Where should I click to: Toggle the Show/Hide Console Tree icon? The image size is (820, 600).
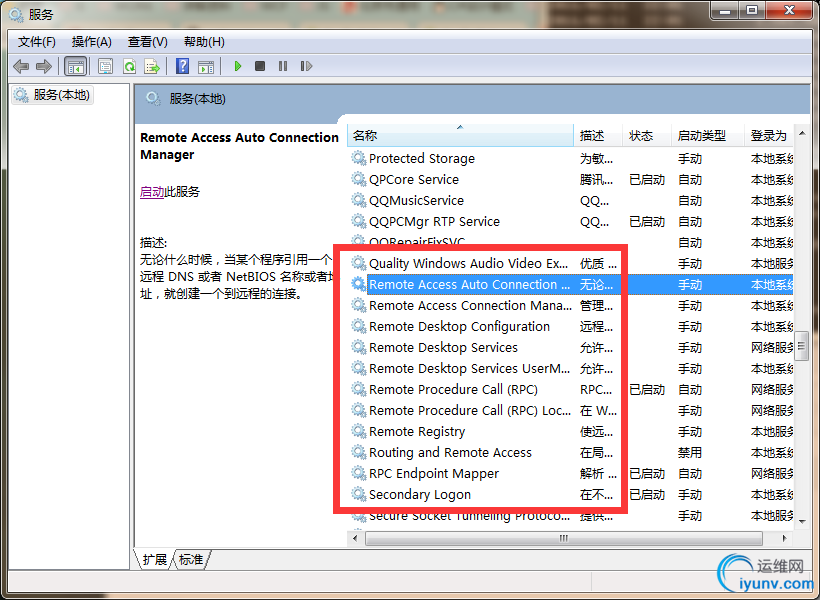pyautogui.click(x=75, y=66)
